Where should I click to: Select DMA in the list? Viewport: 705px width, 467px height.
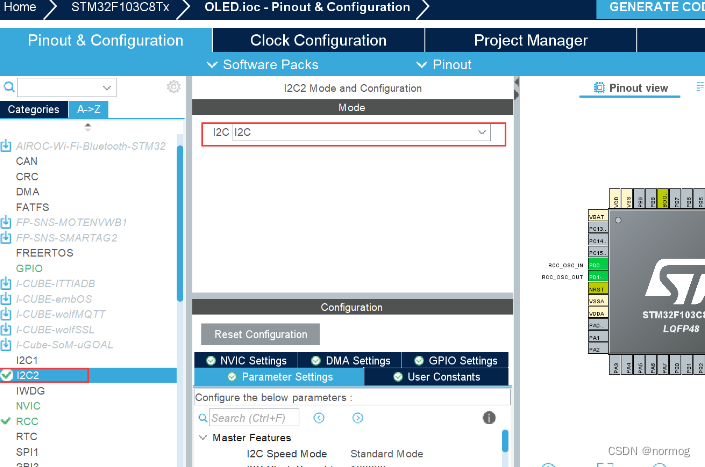27,191
